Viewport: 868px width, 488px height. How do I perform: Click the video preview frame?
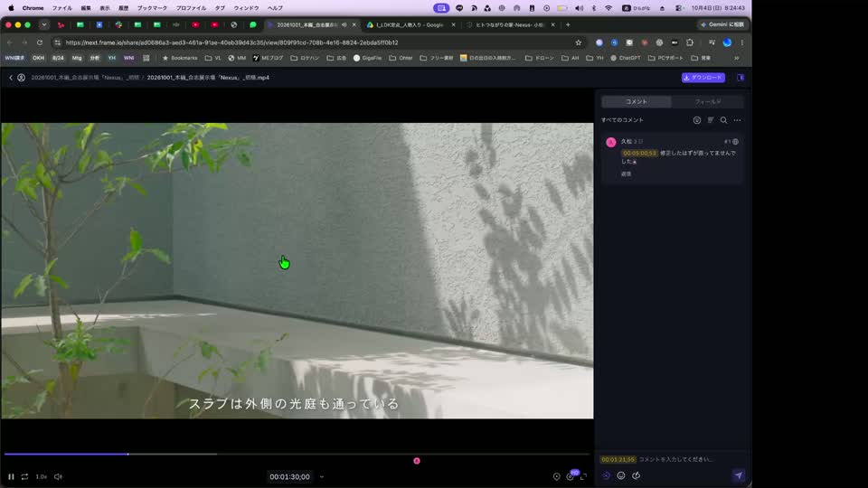click(297, 270)
